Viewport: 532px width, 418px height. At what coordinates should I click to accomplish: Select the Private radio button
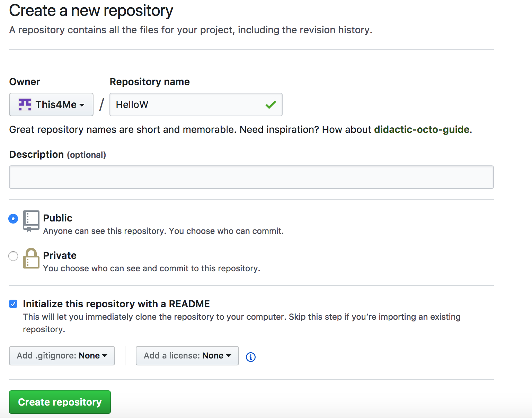(x=13, y=256)
